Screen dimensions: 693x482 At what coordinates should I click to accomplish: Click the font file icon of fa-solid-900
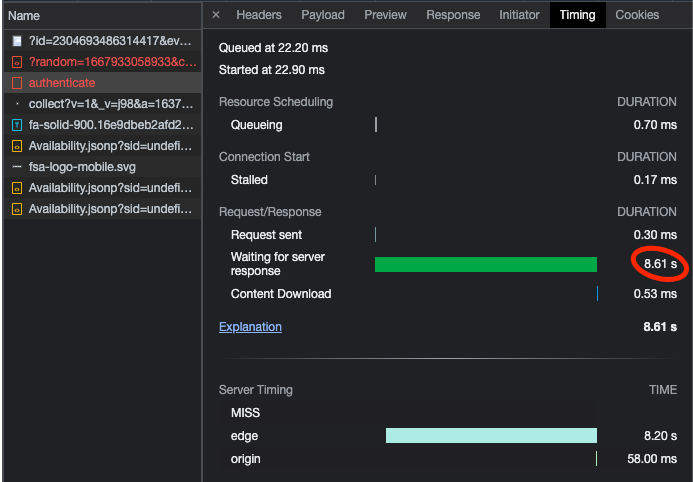[17, 125]
